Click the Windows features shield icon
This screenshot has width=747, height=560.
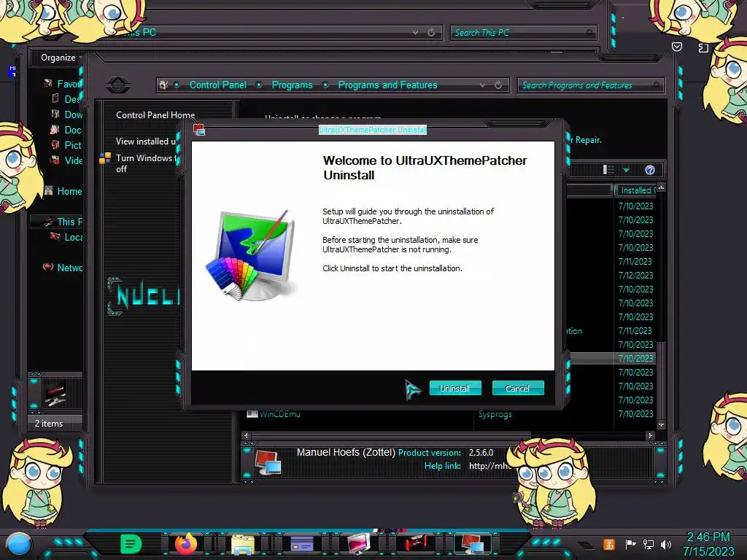(x=105, y=158)
